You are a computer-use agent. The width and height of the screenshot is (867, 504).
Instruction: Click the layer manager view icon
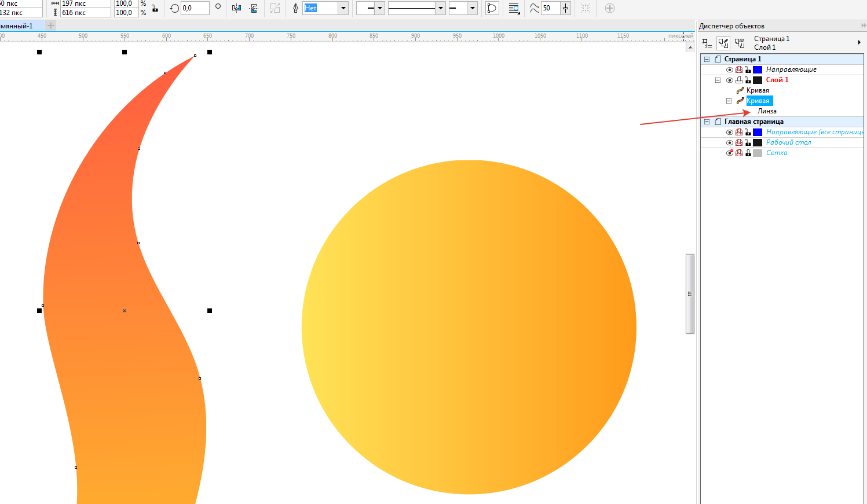coord(740,43)
